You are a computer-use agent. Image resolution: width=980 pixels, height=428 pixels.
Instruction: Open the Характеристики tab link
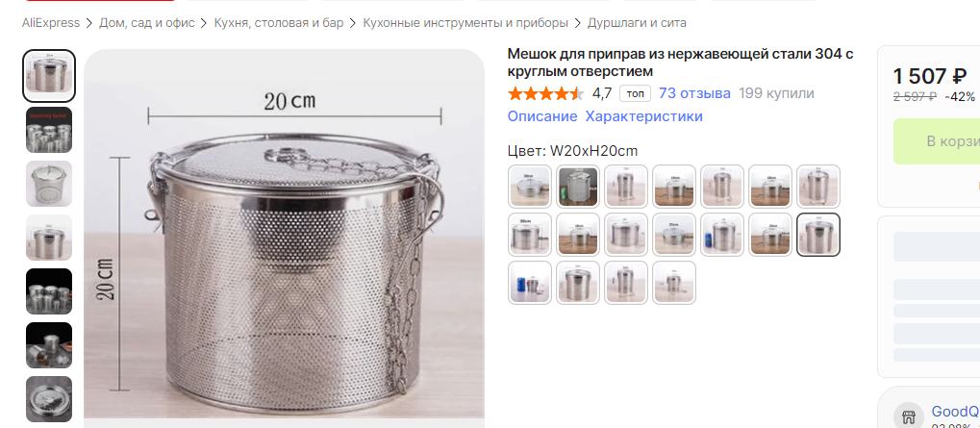643,116
